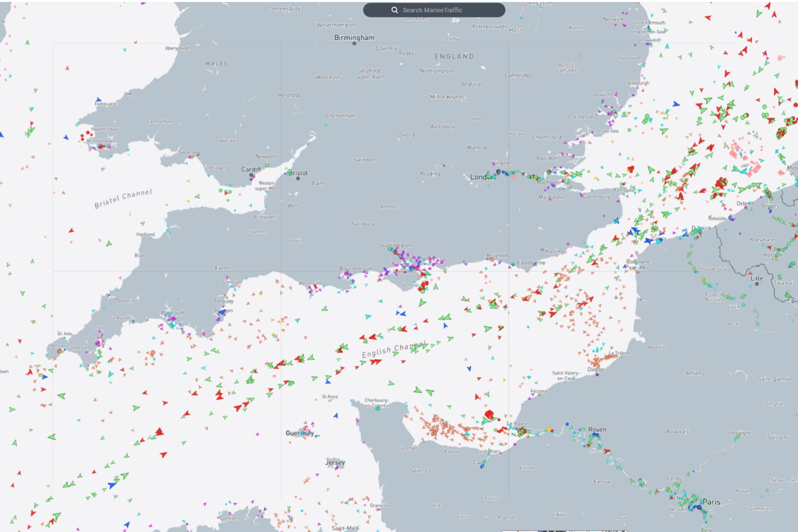This screenshot has width=798, height=532.
Task: Click the yellow circle marker west of Rouen
Action: 549,430
